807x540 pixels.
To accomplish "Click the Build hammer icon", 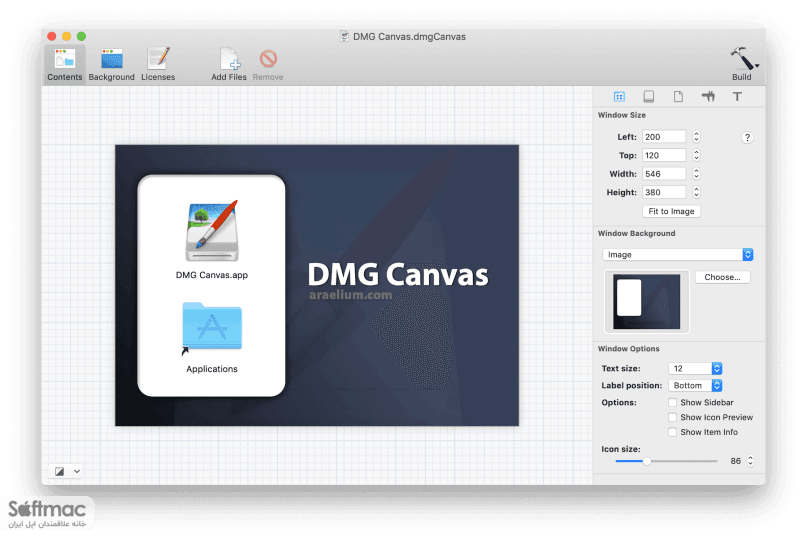I will 741,59.
